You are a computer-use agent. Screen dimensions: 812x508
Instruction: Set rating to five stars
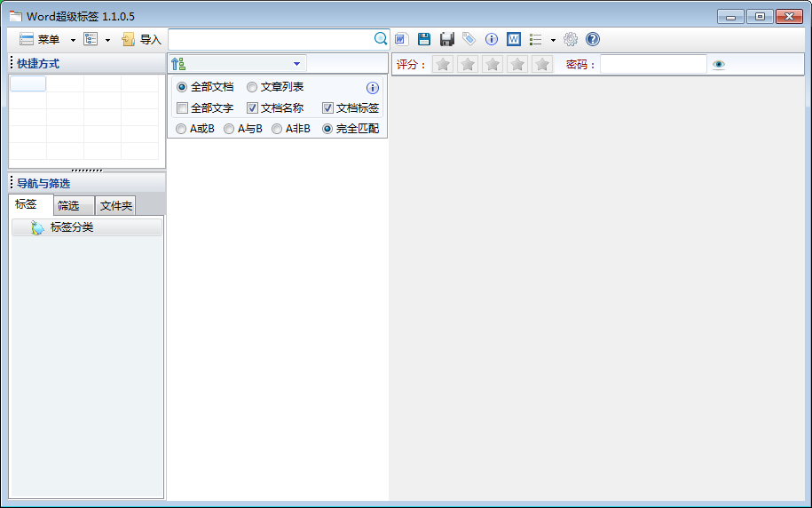click(542, 64)
